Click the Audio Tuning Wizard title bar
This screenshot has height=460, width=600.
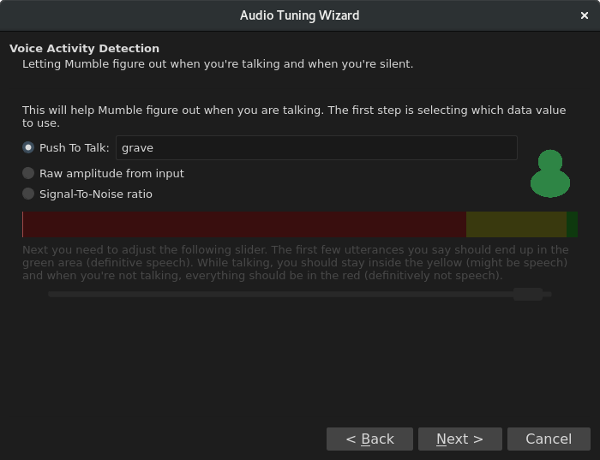[299, 16]
